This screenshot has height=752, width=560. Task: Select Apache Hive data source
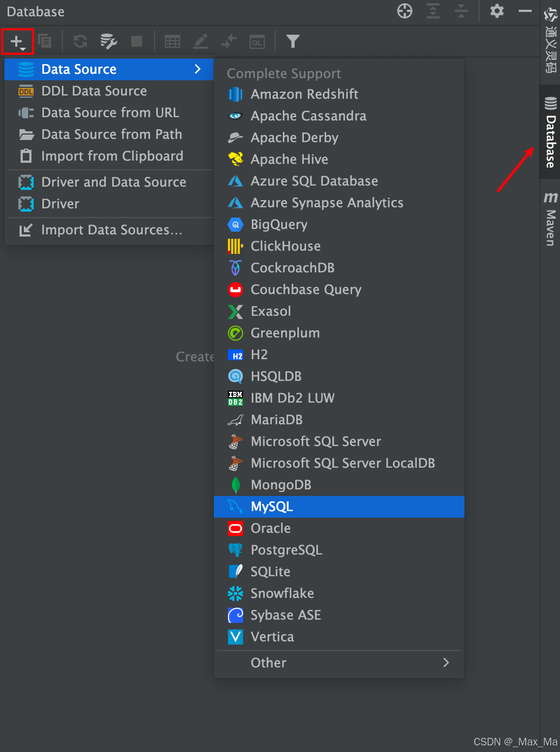pyautogui.click(x=339, y=160)
